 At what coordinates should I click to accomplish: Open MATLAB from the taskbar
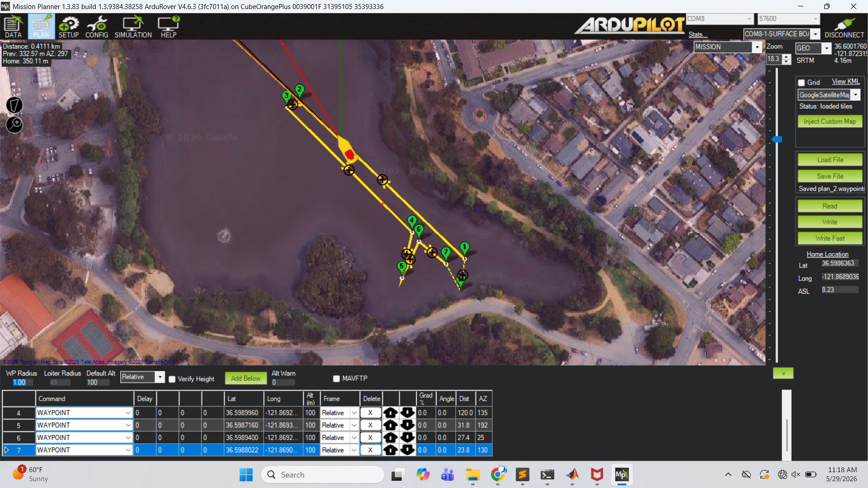point(572,474)
